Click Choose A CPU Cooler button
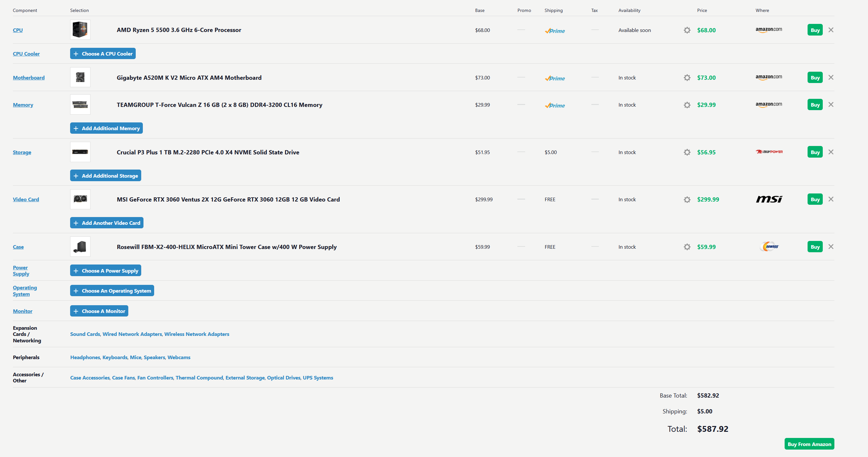This screenshot has height=457, width=868. [103, 54]
